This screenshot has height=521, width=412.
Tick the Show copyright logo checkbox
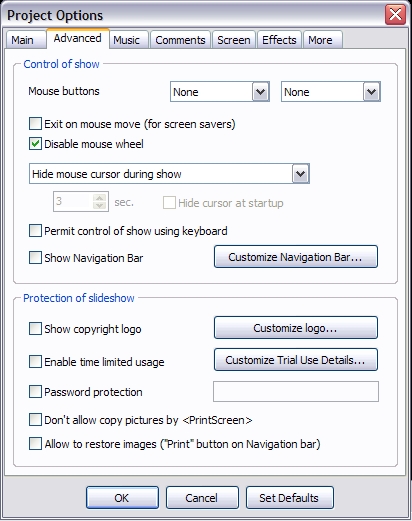(35, 329)
